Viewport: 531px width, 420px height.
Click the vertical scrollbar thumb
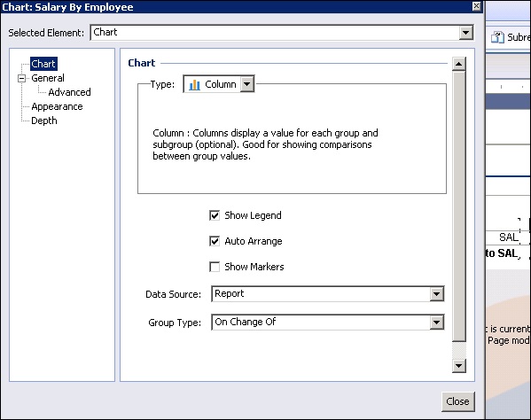coord(459,206)
